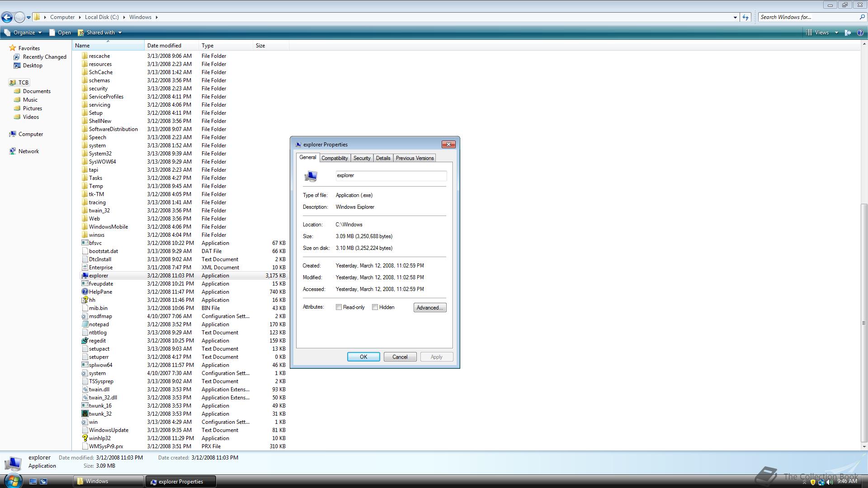Open Help via the question mark icon
This screenshot has height=488, width=868.
pyautogui.click(x=860, y=33)
